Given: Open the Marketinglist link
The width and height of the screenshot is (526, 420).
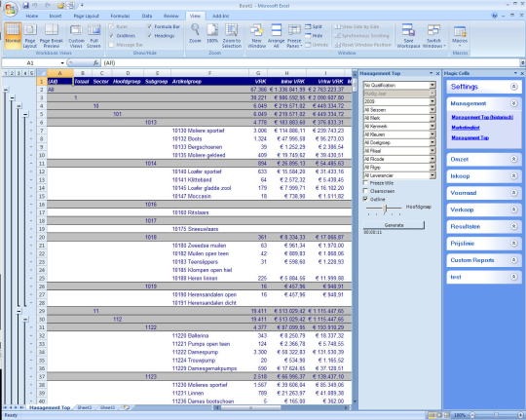Looking at the screenshot, I should coord(466,128).
